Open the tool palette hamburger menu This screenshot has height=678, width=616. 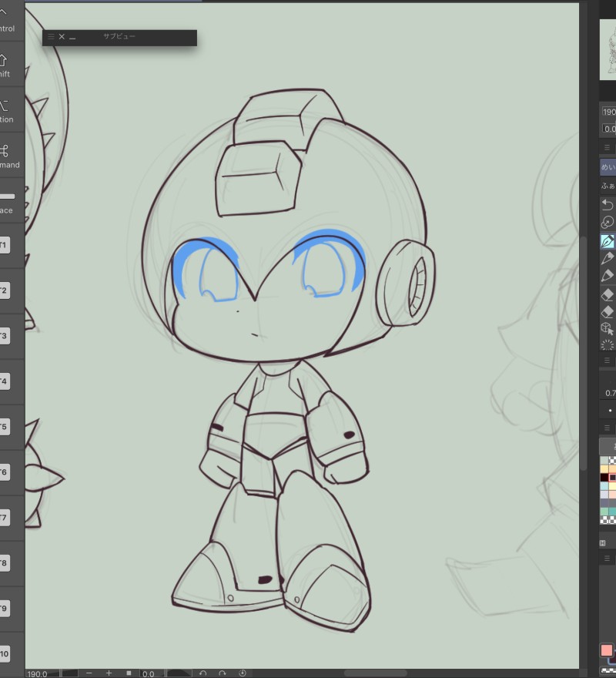point(607,147)
